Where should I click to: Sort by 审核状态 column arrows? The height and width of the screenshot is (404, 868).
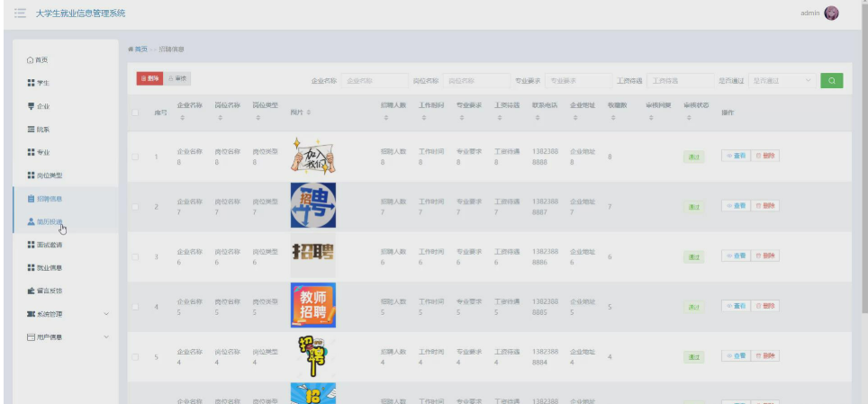689,118
